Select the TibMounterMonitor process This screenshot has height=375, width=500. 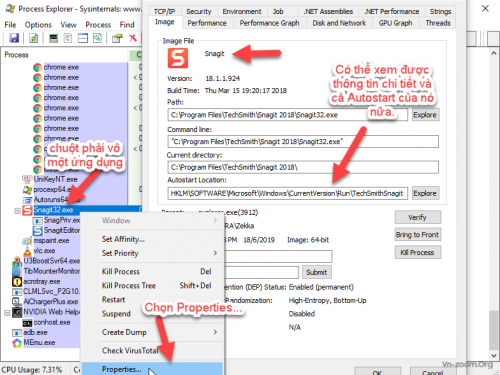[51, 271]
